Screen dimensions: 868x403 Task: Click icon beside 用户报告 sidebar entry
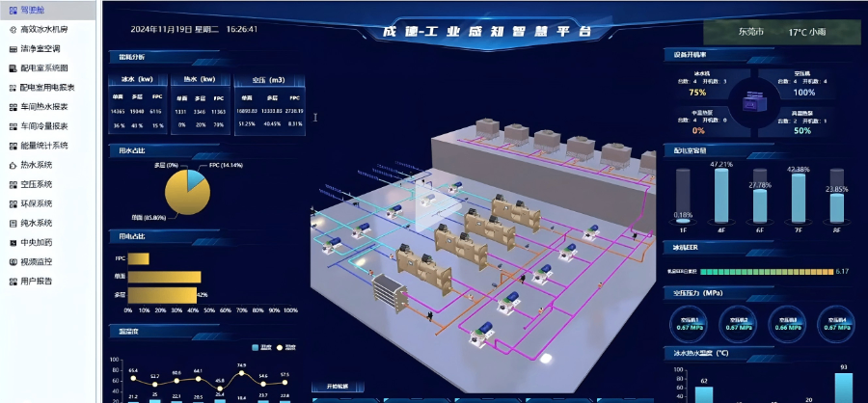(x=10, y=281)
